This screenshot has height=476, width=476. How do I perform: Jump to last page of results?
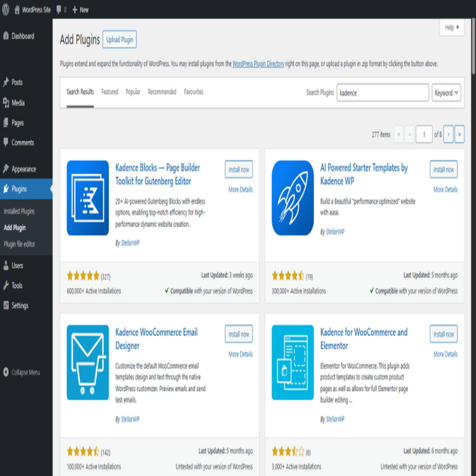(459, 134)
